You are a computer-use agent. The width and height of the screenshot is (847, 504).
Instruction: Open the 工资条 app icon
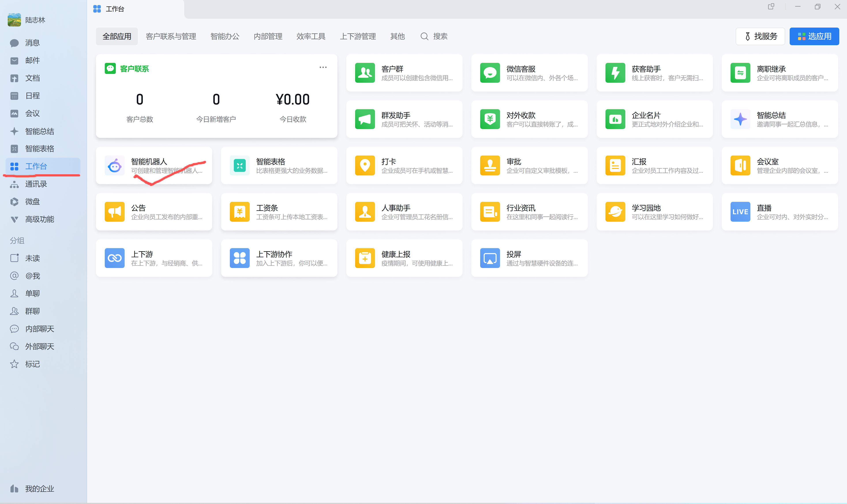(239, 212)
